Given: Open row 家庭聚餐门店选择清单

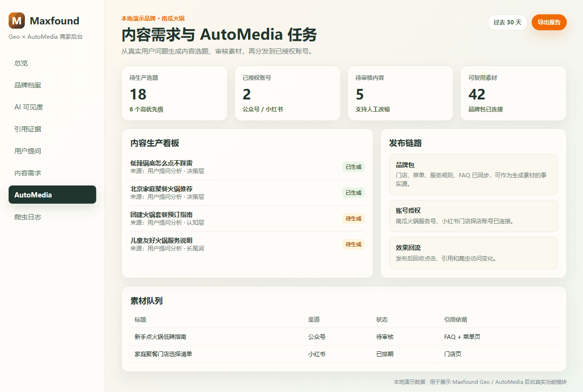Looking at the screenshot, I should [344, 354].
